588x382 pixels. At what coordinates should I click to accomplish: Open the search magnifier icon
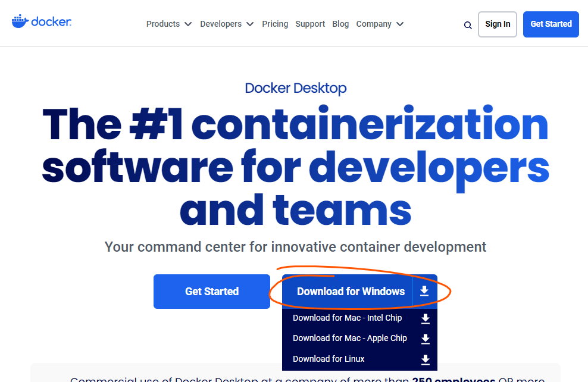click(468, 25)
